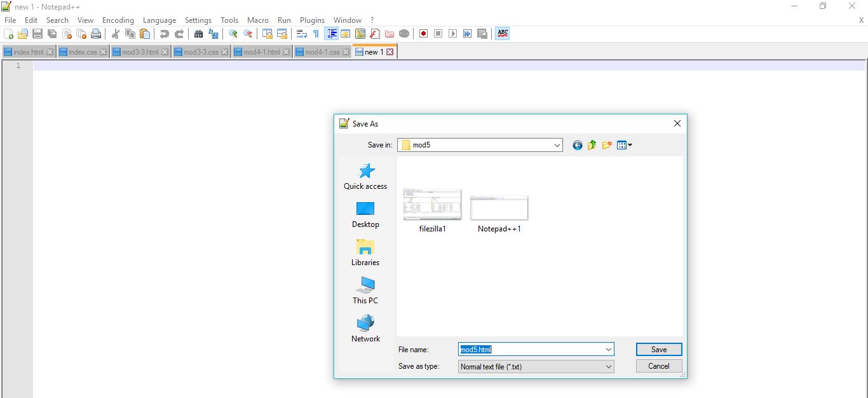Screen dimensions: 868x398
Task: Toggle synchronized vertical scrolling icon
Action: [x=268, y=34]
